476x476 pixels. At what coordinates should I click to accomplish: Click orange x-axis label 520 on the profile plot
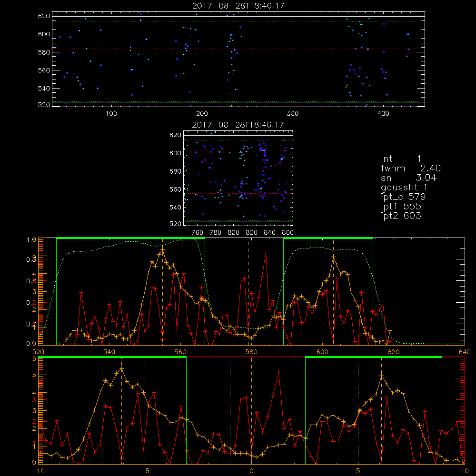click(38, 352)
